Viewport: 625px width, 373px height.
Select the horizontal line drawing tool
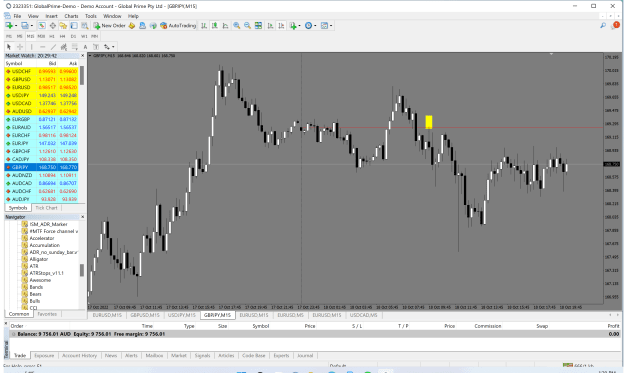click(x=43, y=47)
